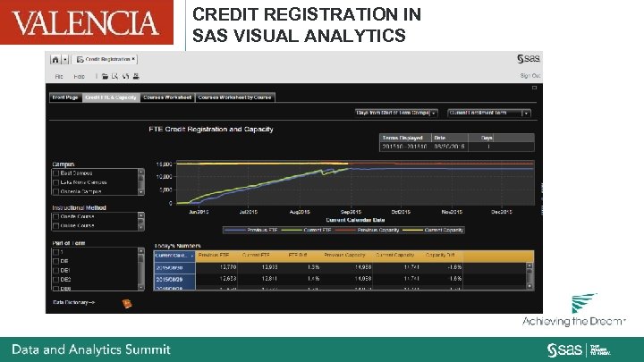Select the 2015/08/30 table row header
Screen dimensions: 644x362
[x=174, y=267]
